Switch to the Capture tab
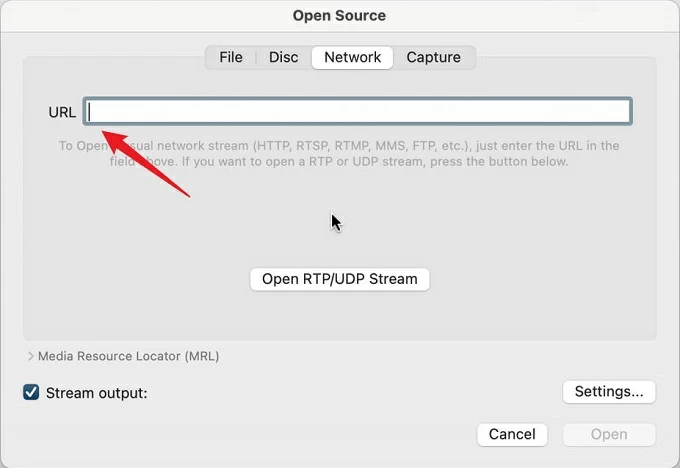680x468 pixels. 434,57
